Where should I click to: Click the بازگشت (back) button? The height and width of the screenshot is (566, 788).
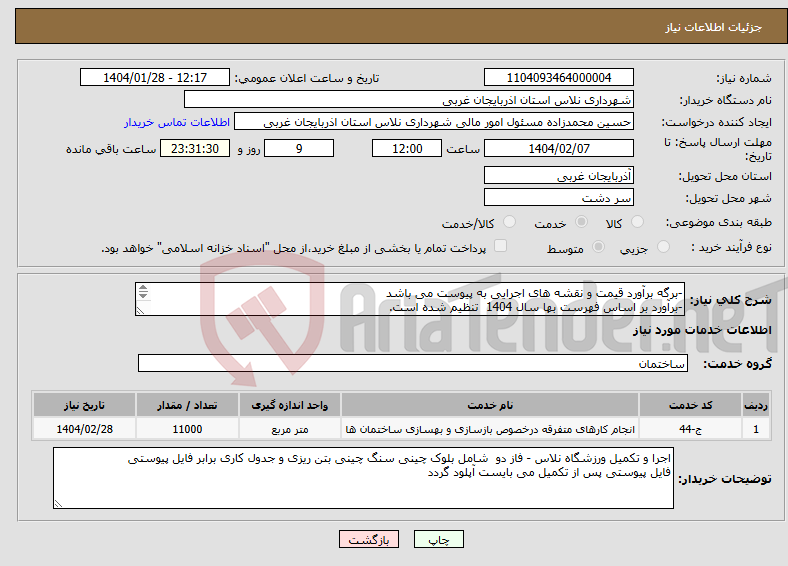point(369,539)
